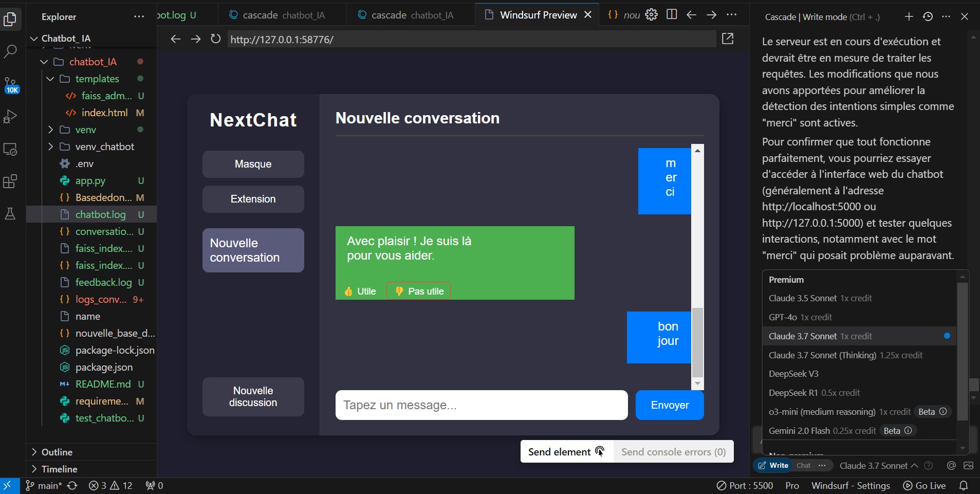Open Remote Explorer view
This screenshot has height=494, width=980.
[x=10, y=150]
